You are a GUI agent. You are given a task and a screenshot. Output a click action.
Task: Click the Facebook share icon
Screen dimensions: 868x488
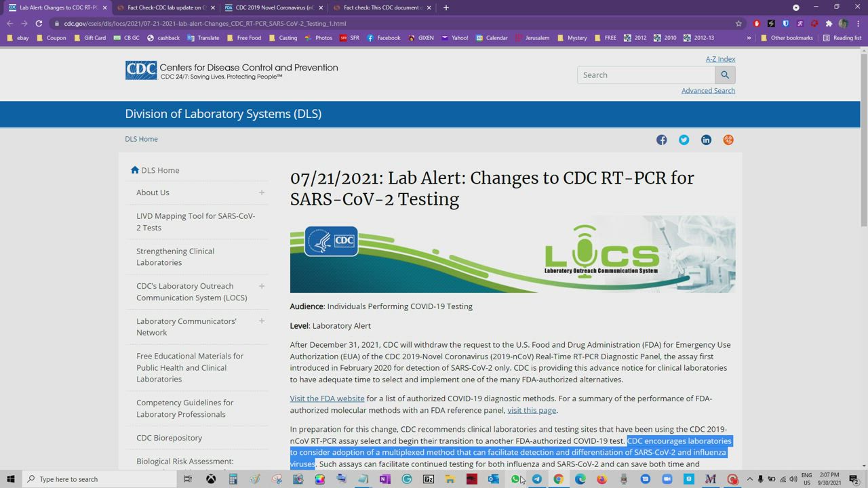click(661, 140)
